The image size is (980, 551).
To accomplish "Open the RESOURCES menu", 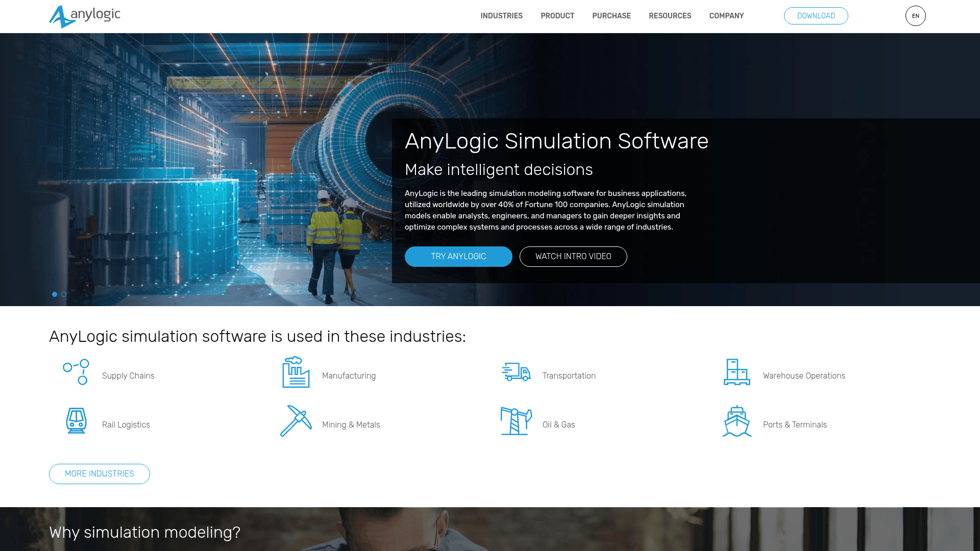I will [670, 16].
